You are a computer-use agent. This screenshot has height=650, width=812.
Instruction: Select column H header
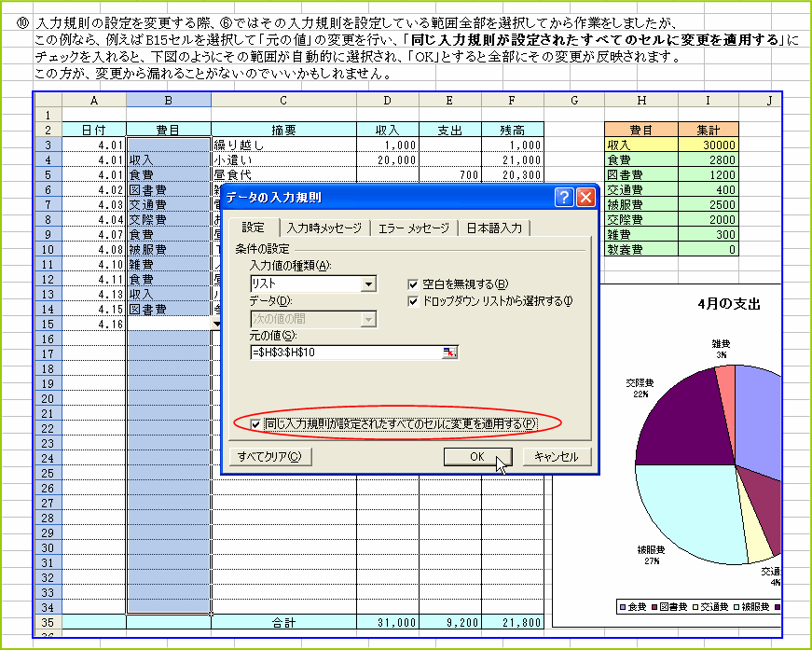(x=641, y=101)
